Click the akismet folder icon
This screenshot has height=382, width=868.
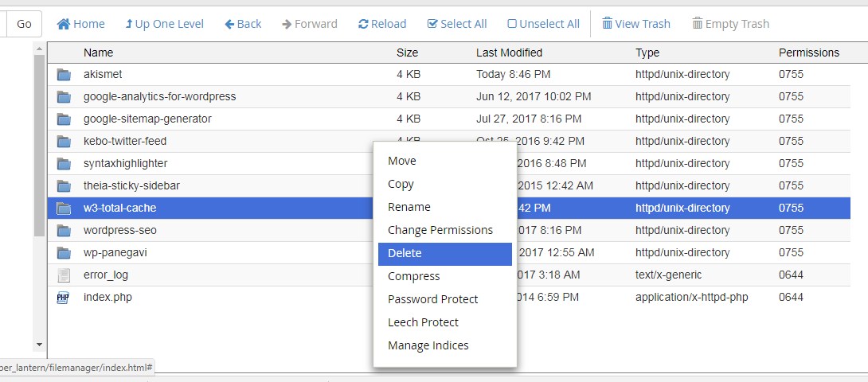[x=64, y=75]
